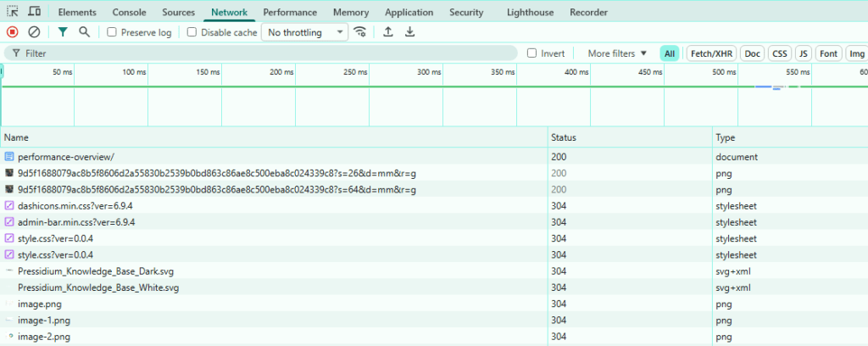Click the dashicons.min.css stylesheet icon

8,206
